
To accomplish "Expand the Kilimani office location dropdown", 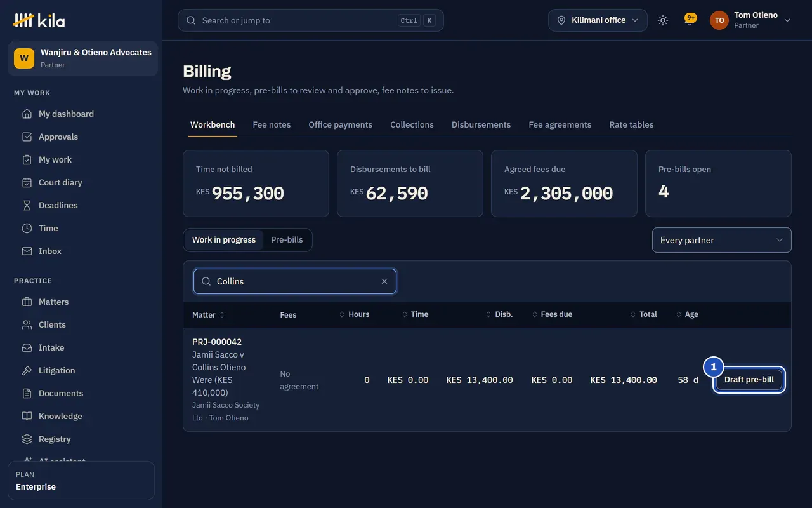I will click(598, 20).
